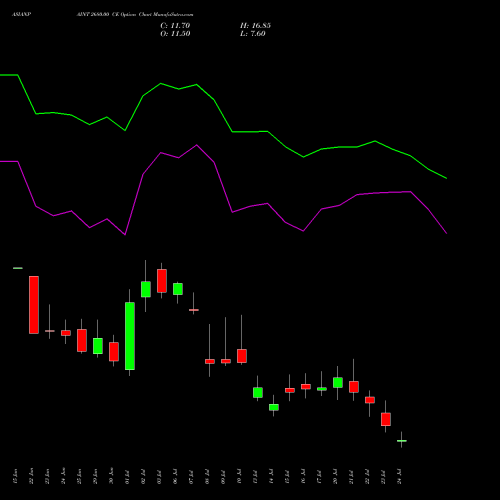Click the close value 'C: 11.70'
The image size is (500, 500).
pos(175,26)
